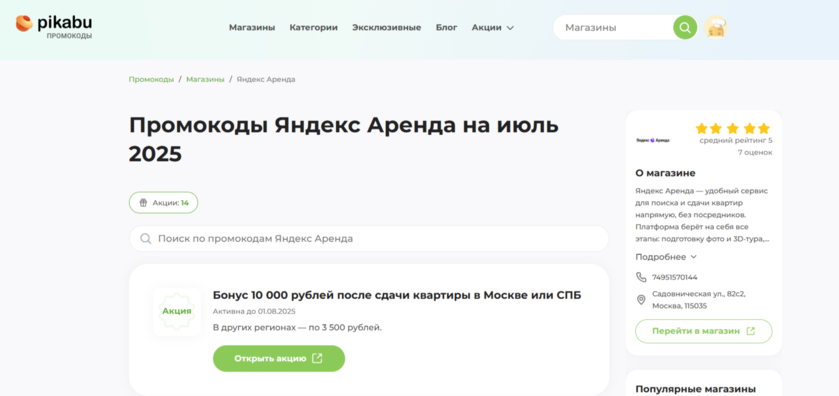The image size is (839, 396).
Task: Expand Подробнее store description
Action: [x=666, y=257]
